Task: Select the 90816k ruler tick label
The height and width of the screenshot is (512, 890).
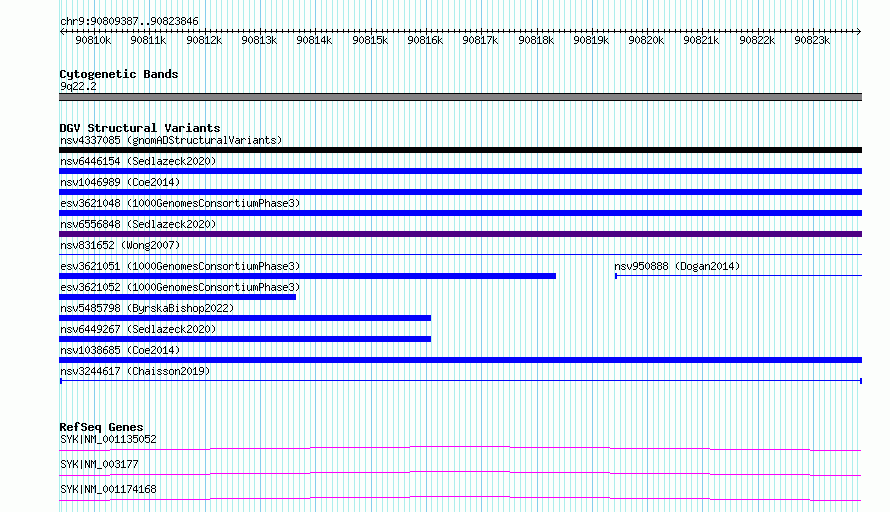Action: coord(425,40)
